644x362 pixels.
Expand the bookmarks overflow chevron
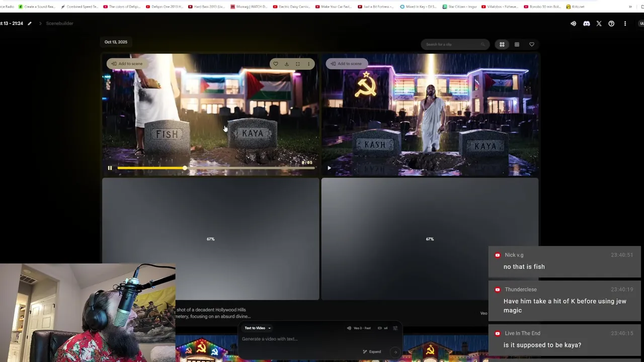tap(630, 7)
